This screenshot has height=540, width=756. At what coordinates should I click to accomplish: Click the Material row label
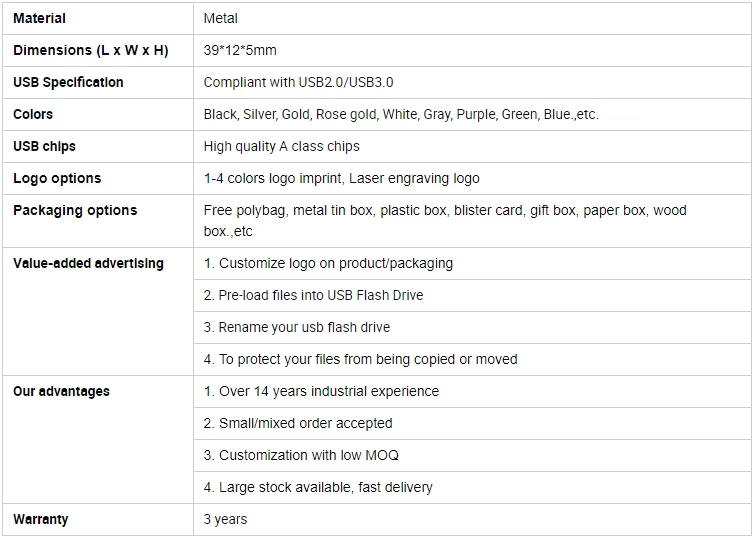[x=39, y=18]
